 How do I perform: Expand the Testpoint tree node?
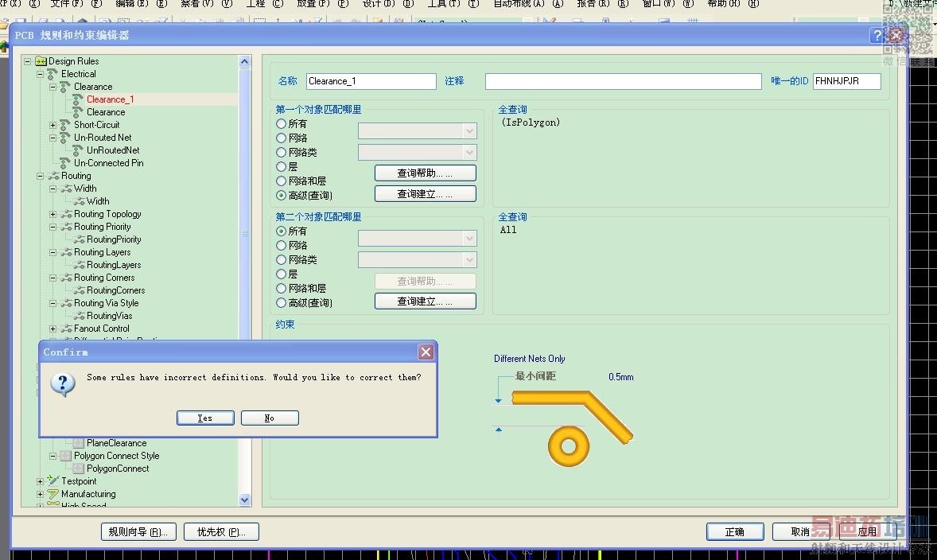click(40, 481)
